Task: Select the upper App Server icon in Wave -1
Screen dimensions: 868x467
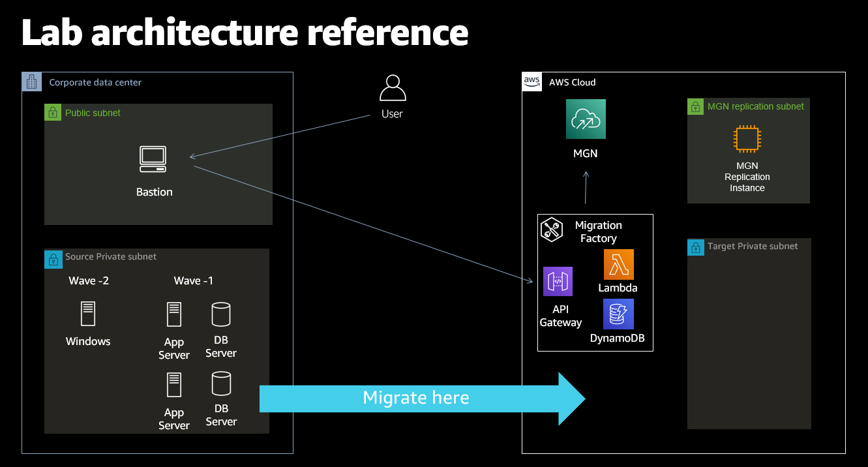Action: [173, 314]
